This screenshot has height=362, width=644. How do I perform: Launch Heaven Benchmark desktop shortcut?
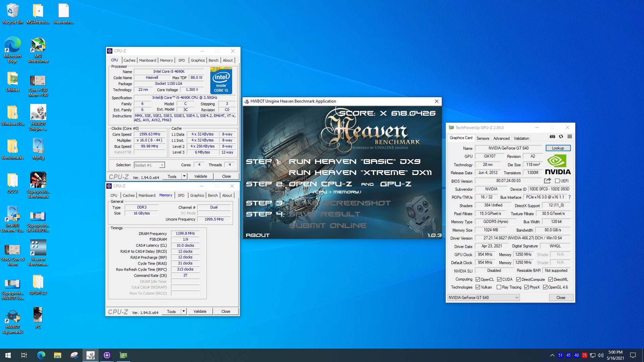(x=38, y=253)
